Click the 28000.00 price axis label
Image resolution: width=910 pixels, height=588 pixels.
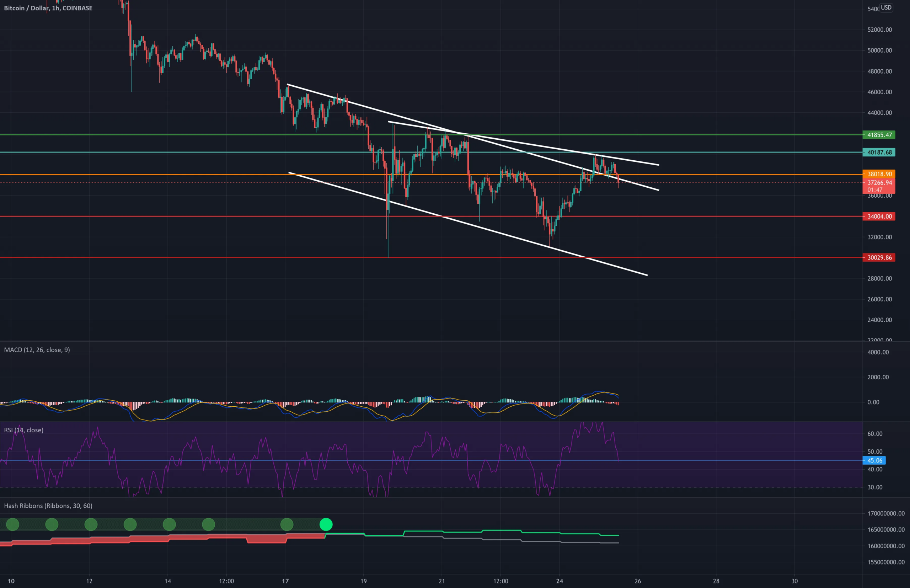[x=879, y=278]
